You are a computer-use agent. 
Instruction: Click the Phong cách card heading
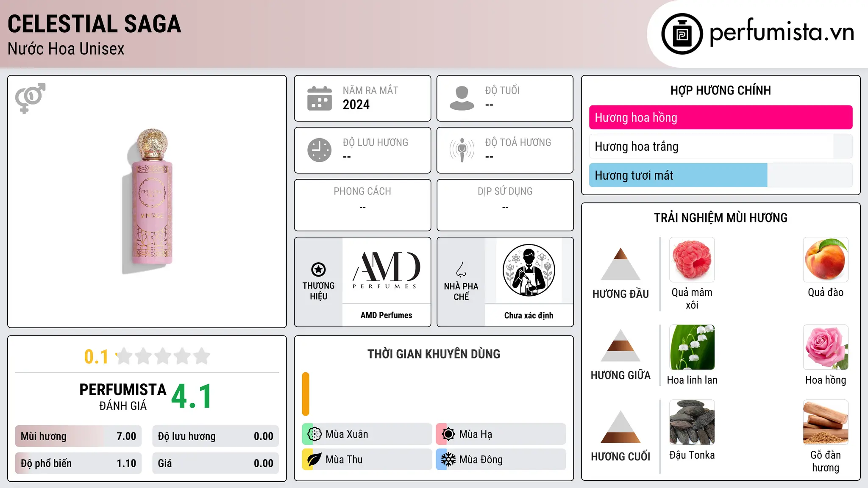tap(362, 191)
